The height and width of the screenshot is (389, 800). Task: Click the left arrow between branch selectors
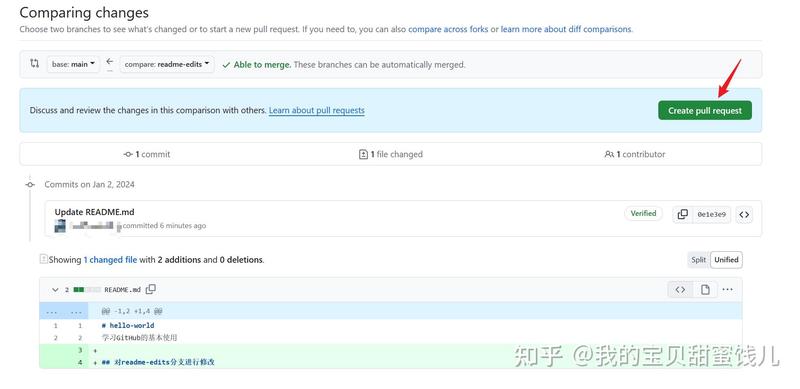click(110, 62)
